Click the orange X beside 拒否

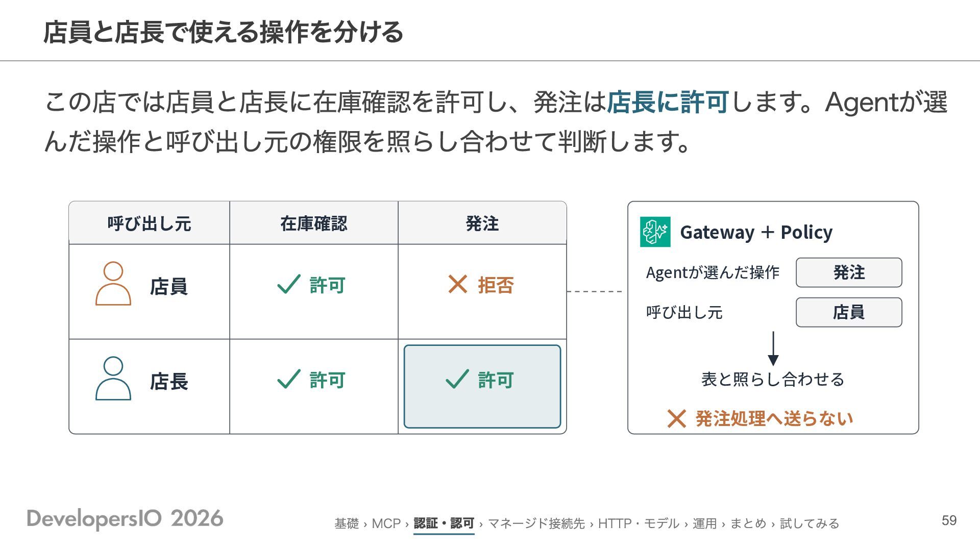click(458, 284)
